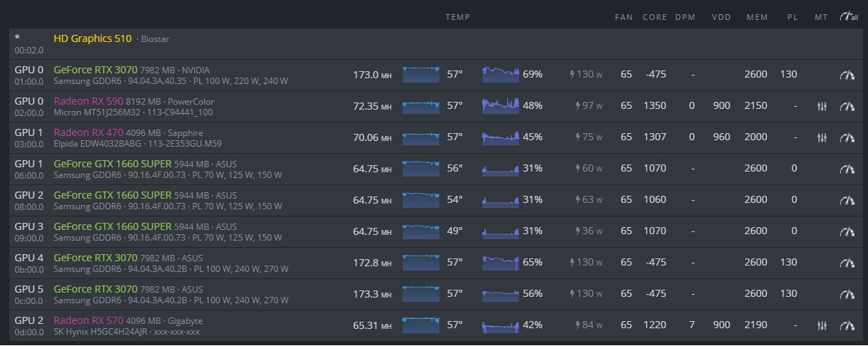
Task: Click the FAN column header
Action: (623, 17)
